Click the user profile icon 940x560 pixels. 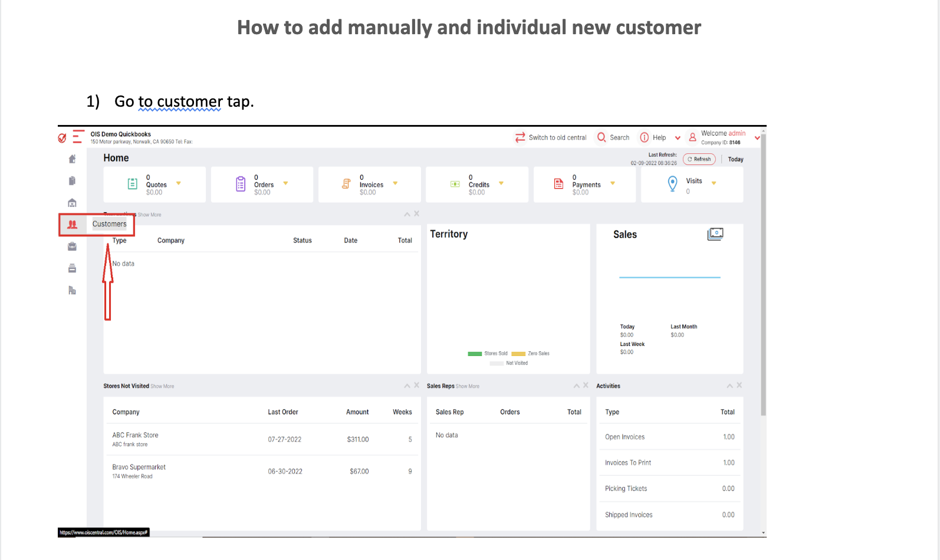(x=692, y=137)
